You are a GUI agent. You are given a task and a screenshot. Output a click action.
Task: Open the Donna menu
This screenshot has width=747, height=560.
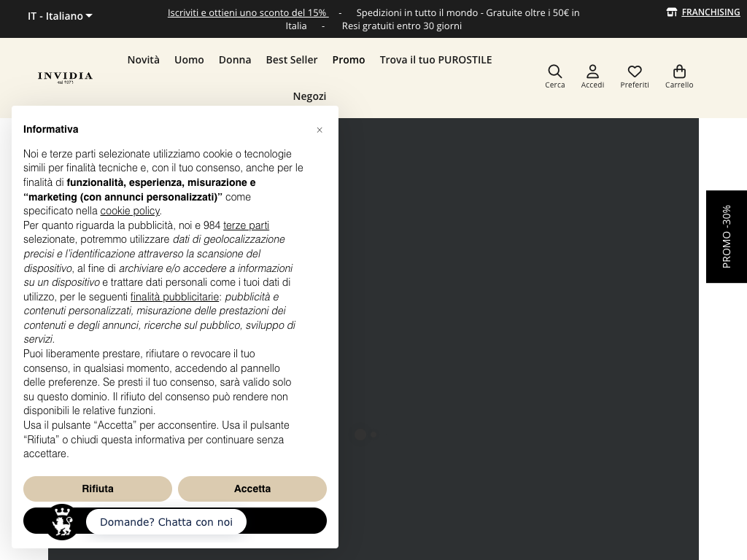pyautogui.click(x=235, y=60)
